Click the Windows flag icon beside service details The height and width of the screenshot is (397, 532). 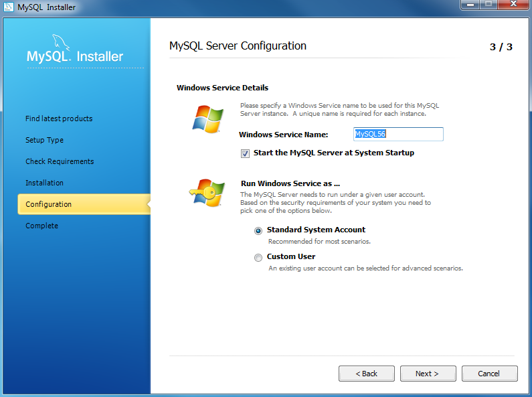[x=207, y=118]
